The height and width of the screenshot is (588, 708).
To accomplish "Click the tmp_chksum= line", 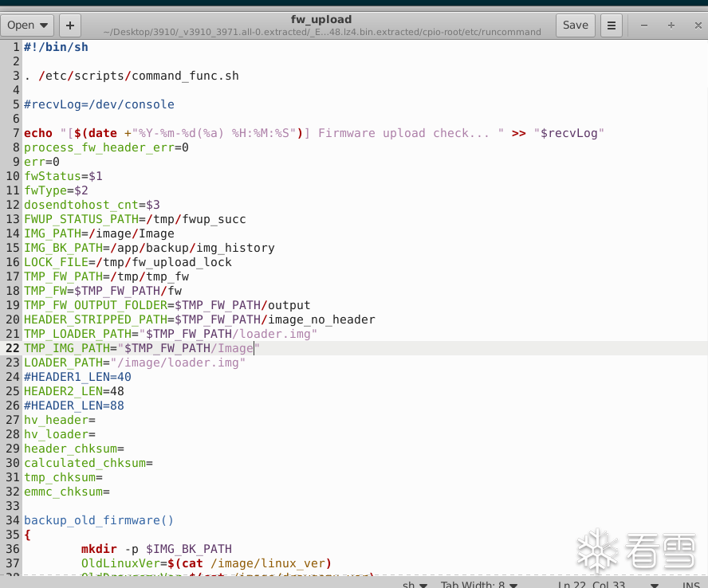I will point(63,477).
